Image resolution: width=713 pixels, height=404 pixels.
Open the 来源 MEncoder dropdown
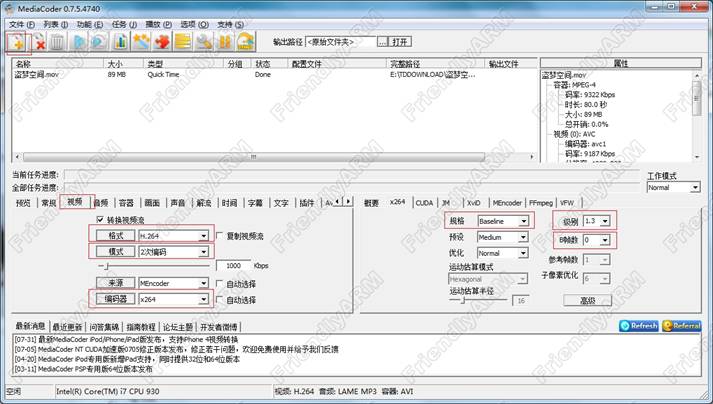click(x=203, y=283)
